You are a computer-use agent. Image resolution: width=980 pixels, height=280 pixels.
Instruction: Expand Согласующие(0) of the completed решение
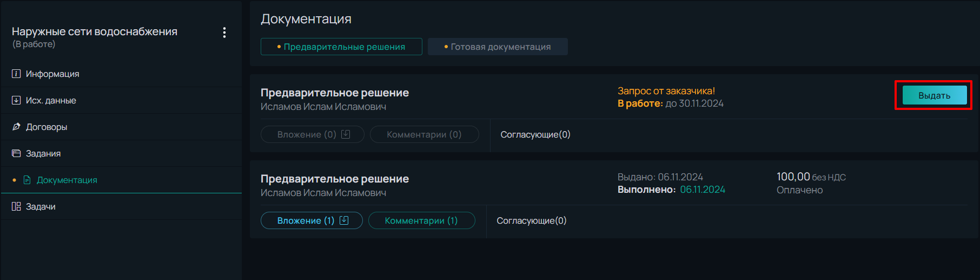[532, 220]
